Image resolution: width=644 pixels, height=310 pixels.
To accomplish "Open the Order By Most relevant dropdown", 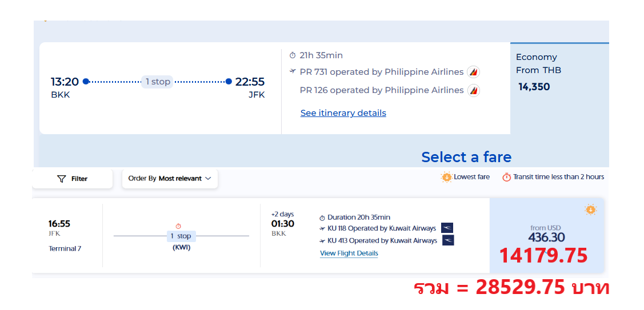I will (170, 179).
